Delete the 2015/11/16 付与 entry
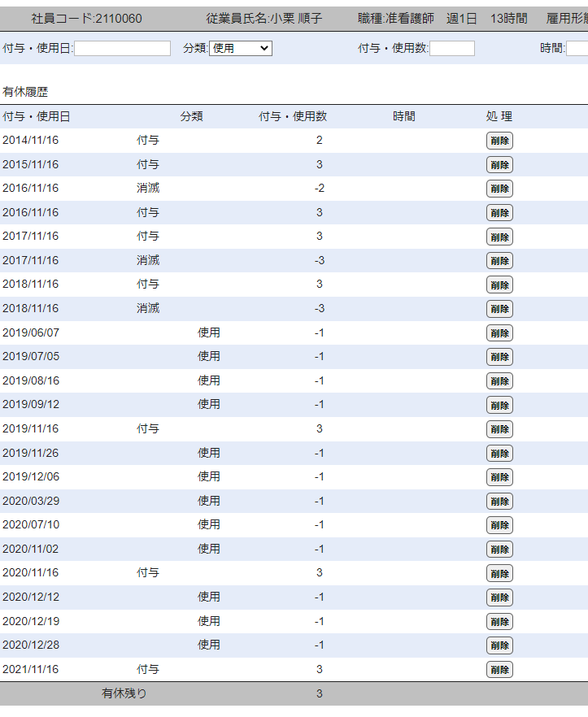 point(499,165)
